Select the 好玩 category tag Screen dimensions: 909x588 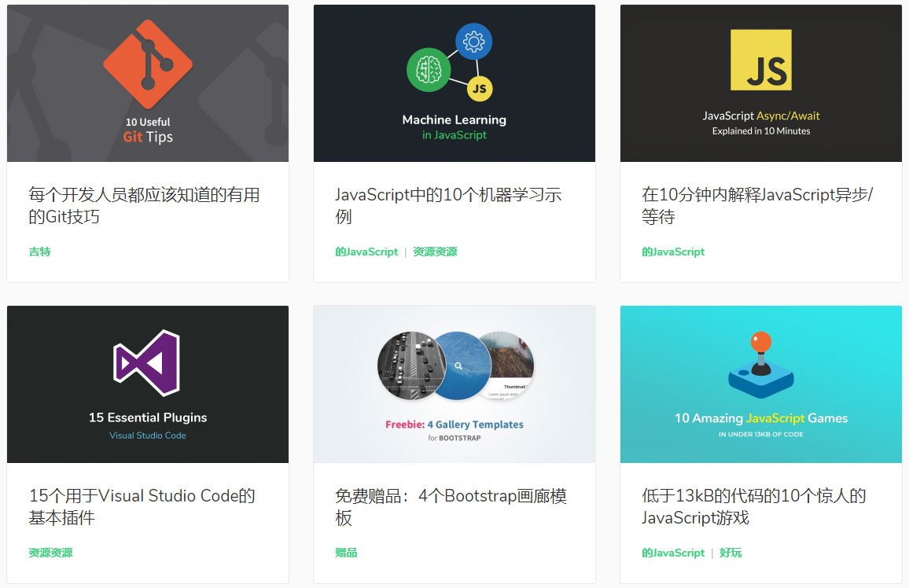tap(731, 553)
